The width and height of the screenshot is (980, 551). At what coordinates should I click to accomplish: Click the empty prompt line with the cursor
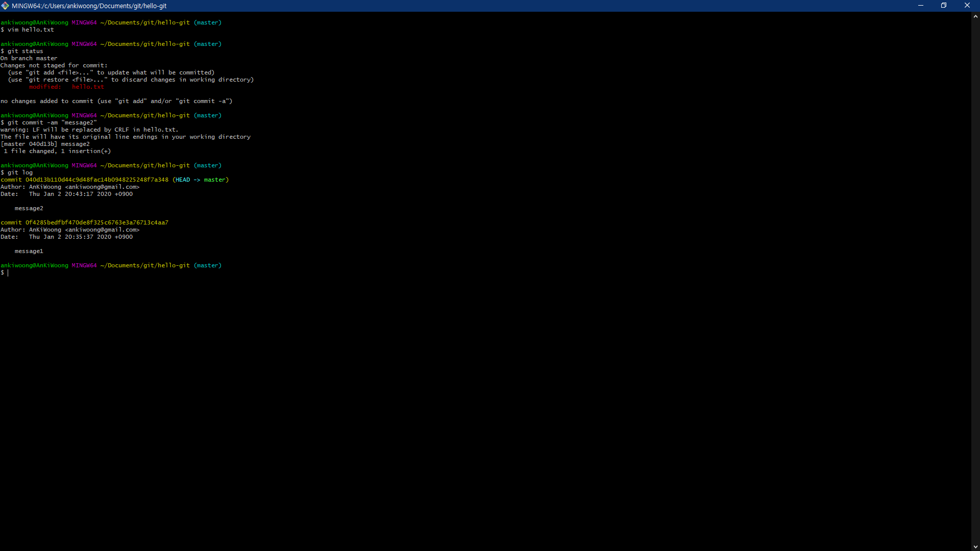pyautogui.click(x=8, y=273)
